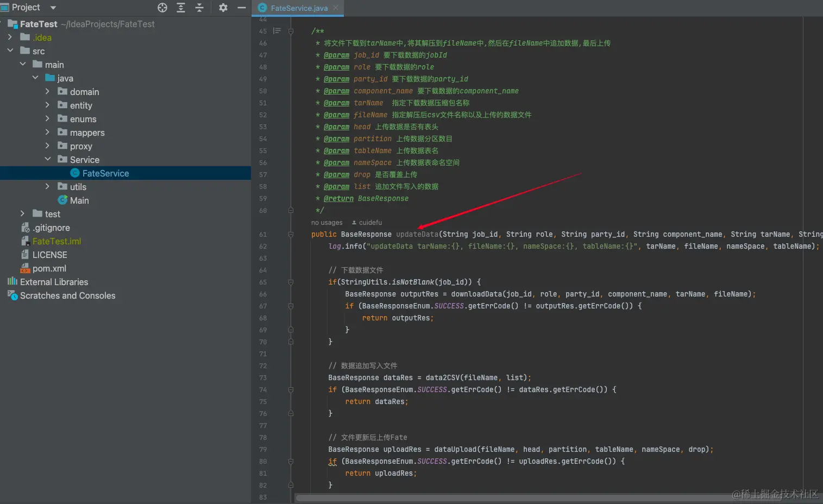Click the isNotBlank call on line 65
Image resolution: width=823 pixels, height=504 pixels.
[x=413, y=282]
